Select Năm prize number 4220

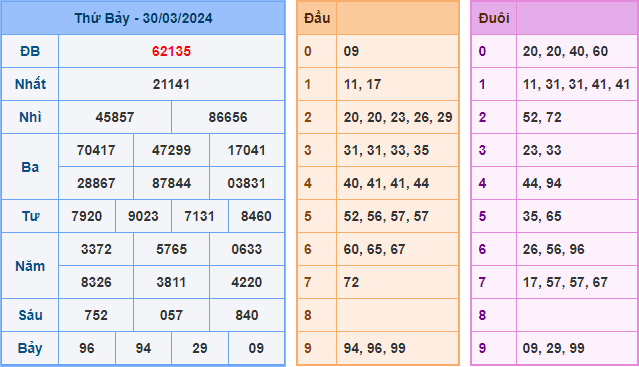coord(247,282)
